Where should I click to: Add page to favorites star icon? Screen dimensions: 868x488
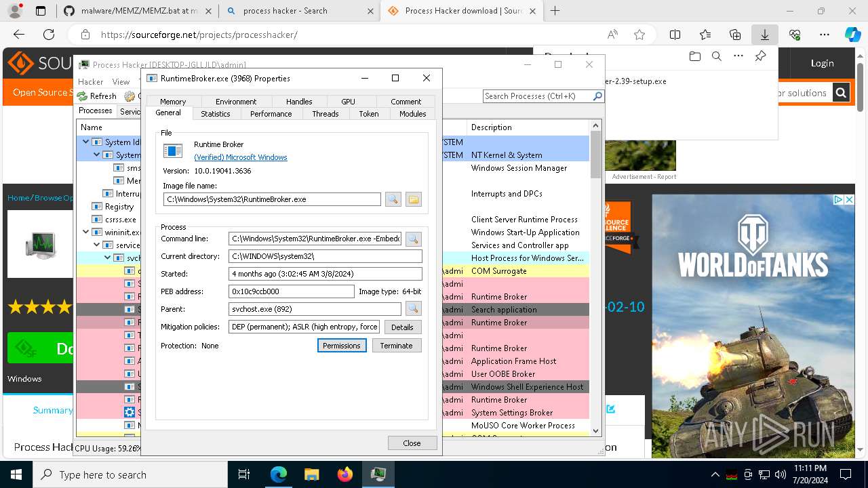639,35
